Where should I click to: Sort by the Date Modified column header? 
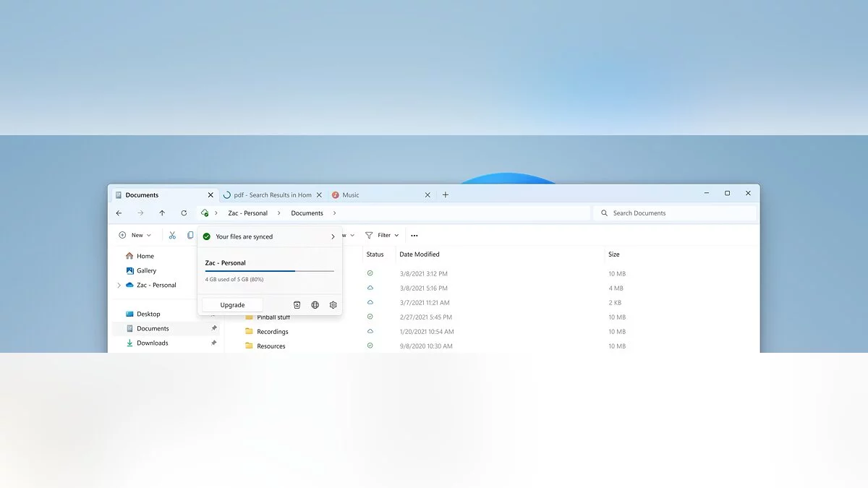pyautogui.click(x=420, y=254)
